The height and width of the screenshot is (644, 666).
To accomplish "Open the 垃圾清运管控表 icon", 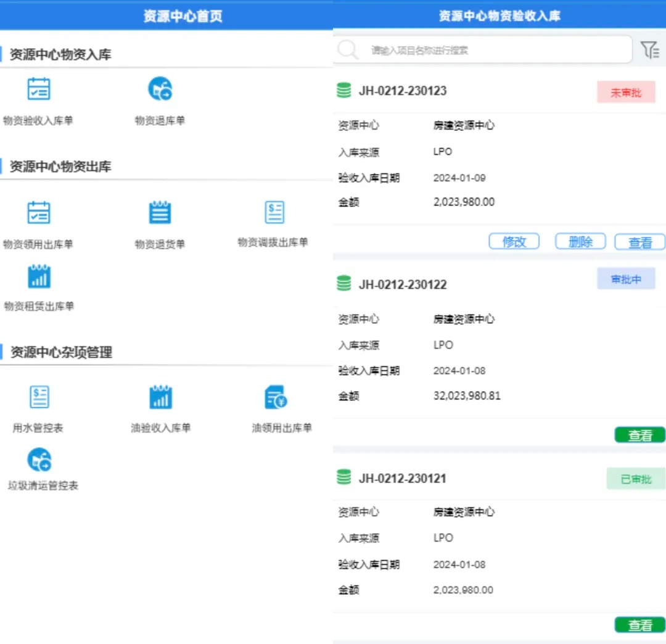I will click(39, 460).
